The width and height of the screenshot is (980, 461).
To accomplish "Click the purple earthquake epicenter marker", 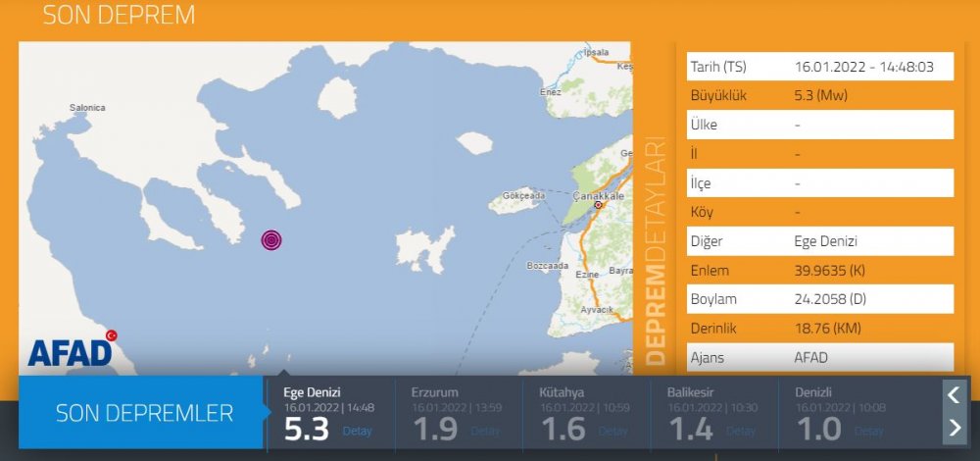I will click(271, 240).
